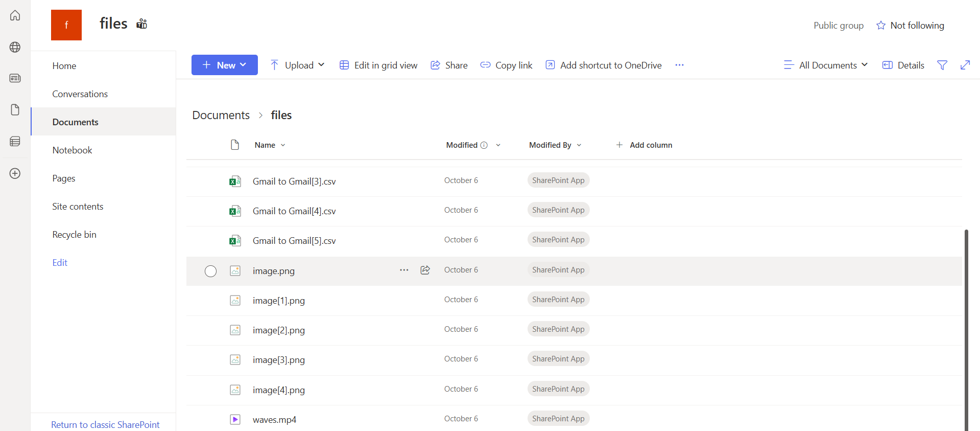The width and height of the screenshot is (980, 431).
Task: Click Return to classic SharePoint link
Action: point(105,424)
